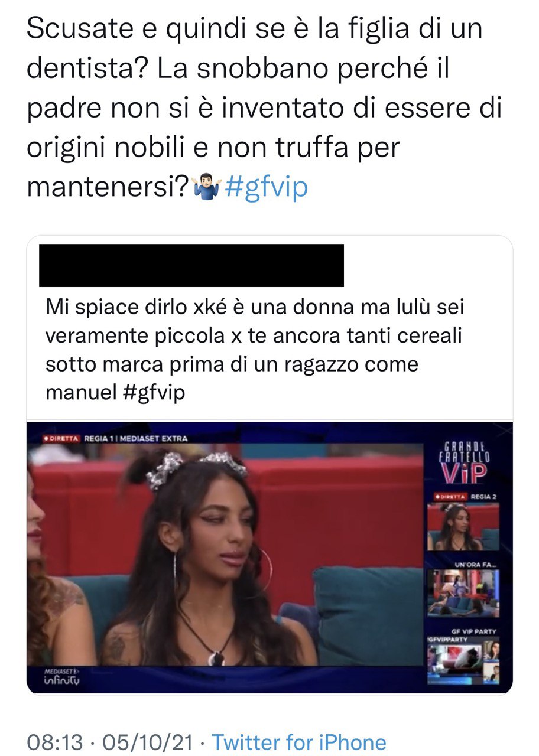This screenshot has width=539, height=756.
Task: Open the blue #gfvip hashtag after the emoji
Action: pyautogui.click(x=266, y=188)
